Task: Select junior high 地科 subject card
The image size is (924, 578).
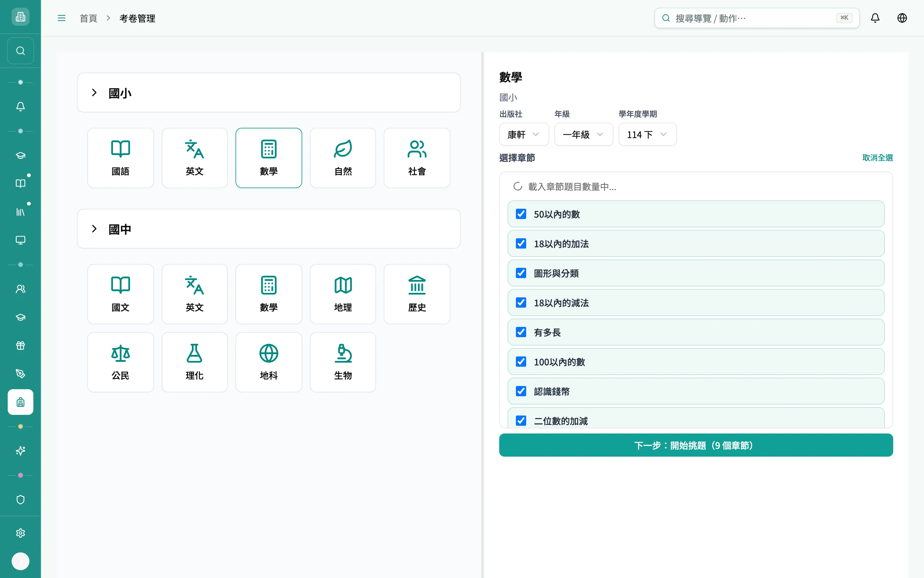Action: [x=269, y=363]
